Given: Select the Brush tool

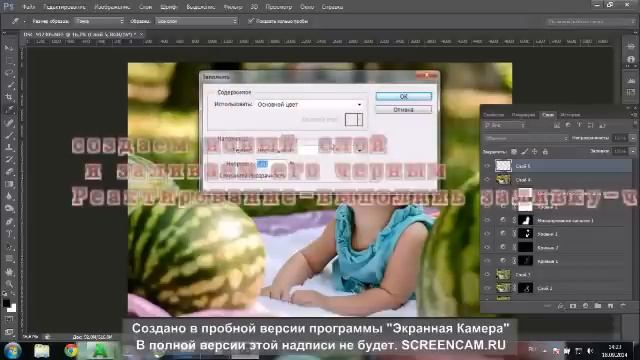Looking at the screenshot, I should (9, 135).
